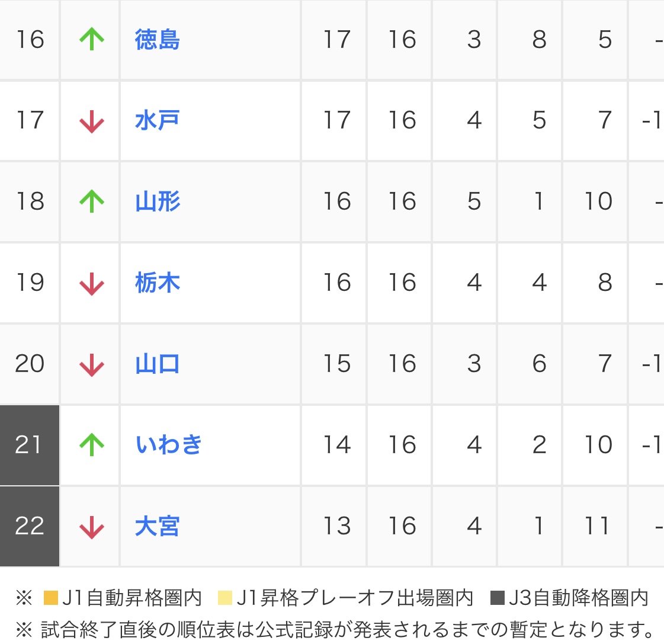664x644 pixels.
Task: Open the 水戸 team page
Action: (x=157, y=121)
